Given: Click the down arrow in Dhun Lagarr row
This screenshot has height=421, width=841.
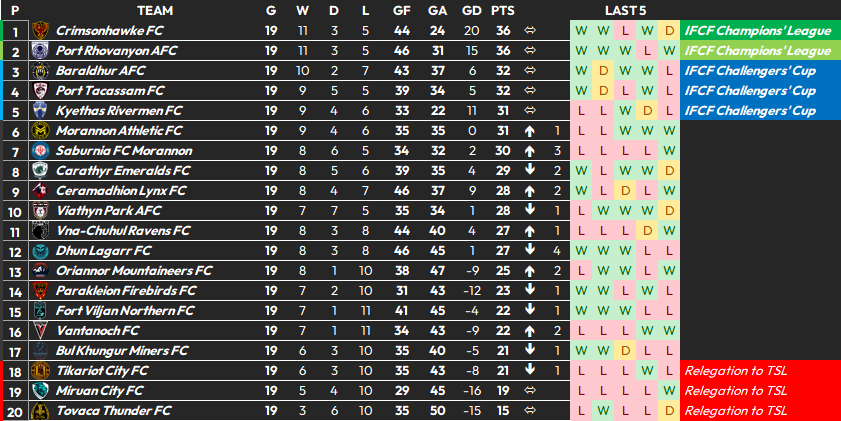Looking at the screenshot, I should [530, 250].
